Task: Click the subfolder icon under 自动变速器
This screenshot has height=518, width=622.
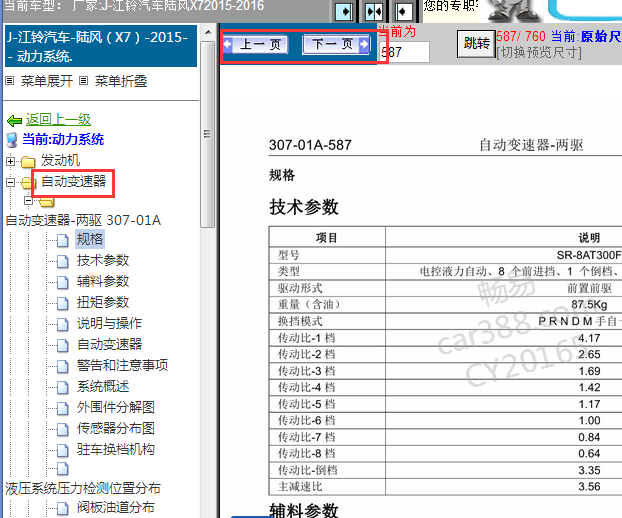Action: point(47,202)
